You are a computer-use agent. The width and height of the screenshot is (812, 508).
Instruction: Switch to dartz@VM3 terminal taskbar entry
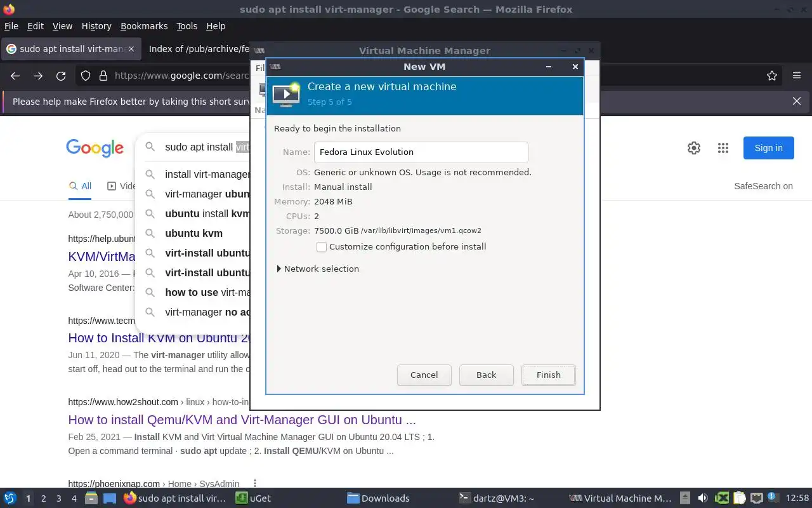(496, 498)
